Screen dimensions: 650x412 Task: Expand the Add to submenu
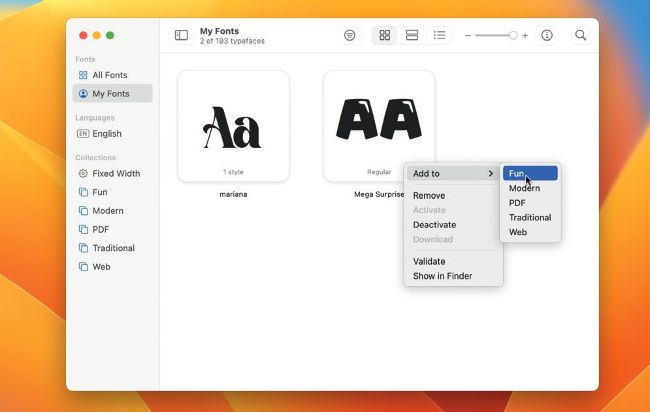point(453,174)
